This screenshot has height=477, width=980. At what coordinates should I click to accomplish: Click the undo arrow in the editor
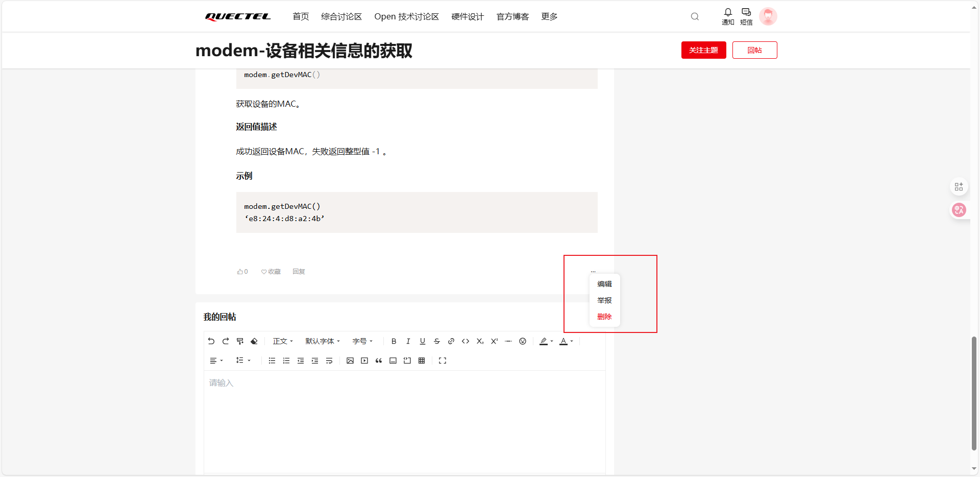(x=211, y=341)
